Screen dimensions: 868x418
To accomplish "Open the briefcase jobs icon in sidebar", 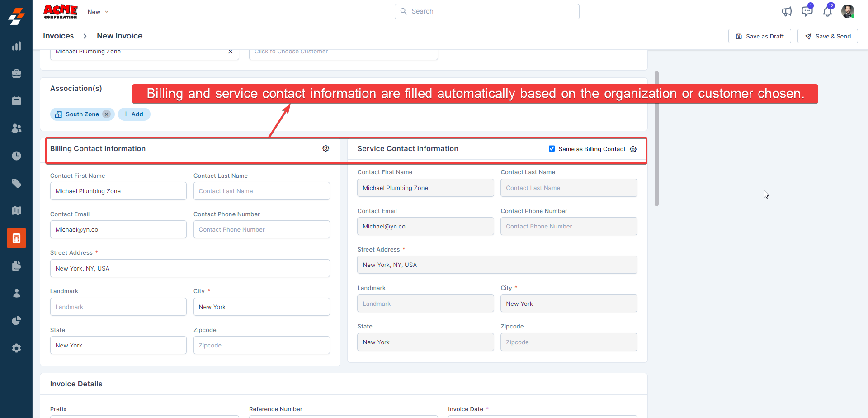I will tap(16, 74).
